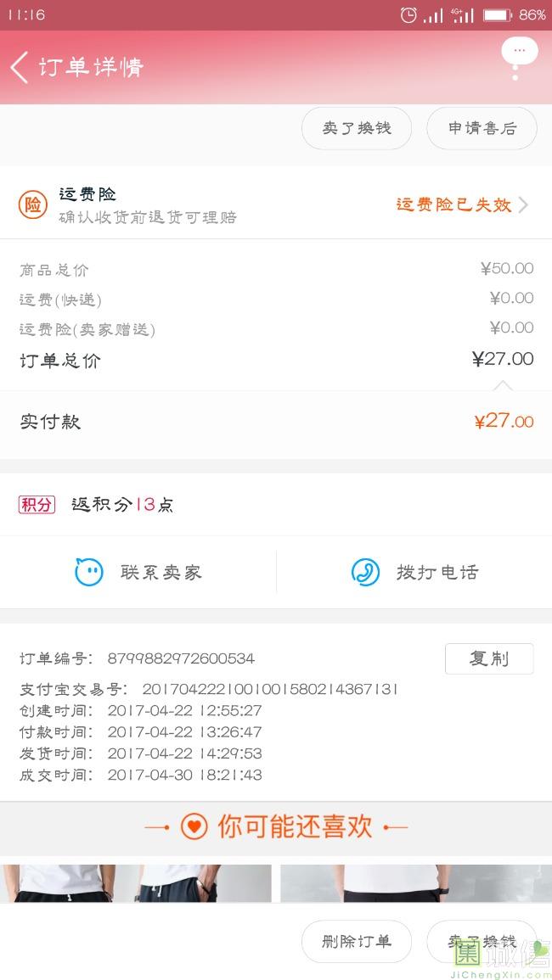Tap the alarm clock status icon
This screenshot has width=552, height=980.
(408, 15)
